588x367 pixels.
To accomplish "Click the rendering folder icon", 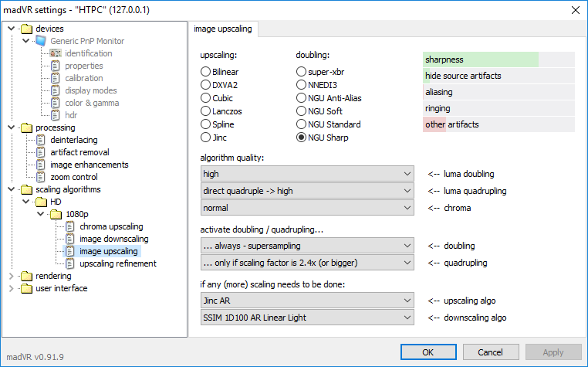I will [x=26, y=276].
